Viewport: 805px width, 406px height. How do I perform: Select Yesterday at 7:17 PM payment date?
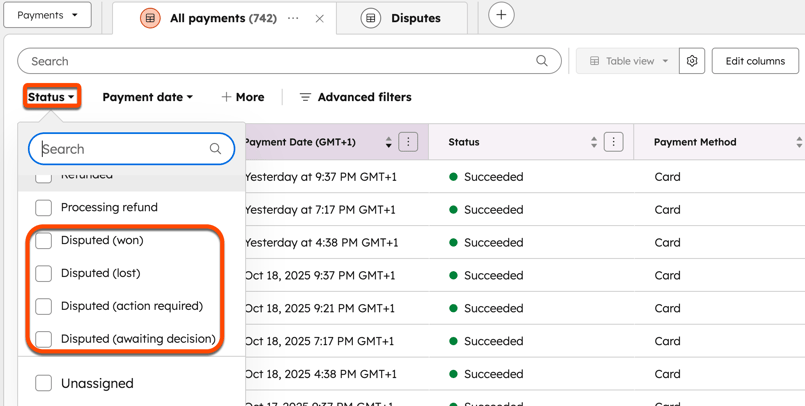coord(320,210)
